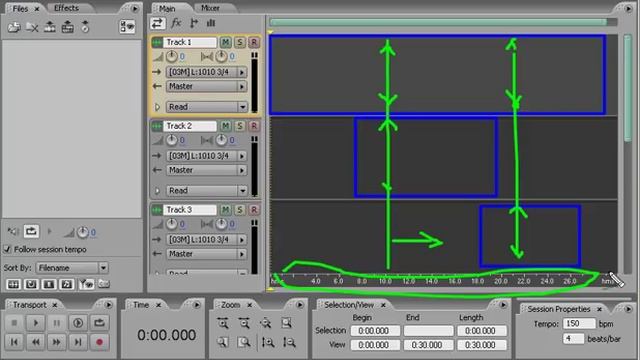Solo Track 1 with its S button
The width and height of the screenshot is (640, 360).
point(240,42)
